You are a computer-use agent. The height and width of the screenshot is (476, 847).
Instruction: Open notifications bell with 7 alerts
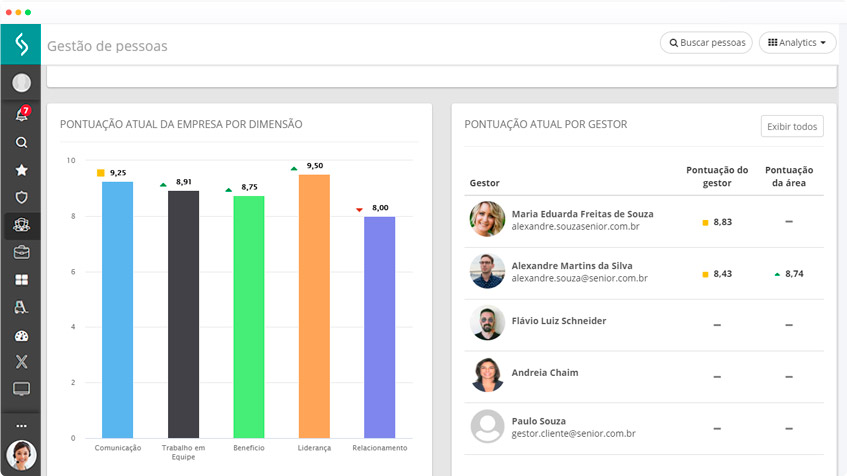21,115
